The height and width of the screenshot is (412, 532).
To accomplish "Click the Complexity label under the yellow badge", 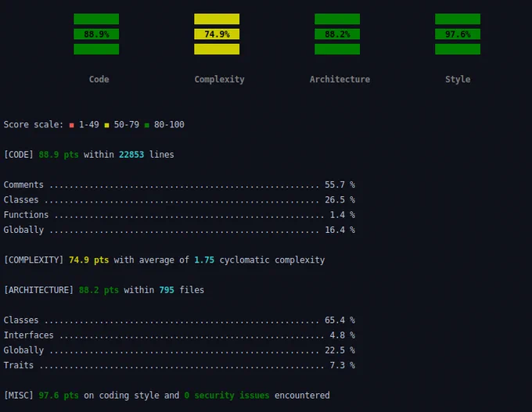I will click(x=219, y=79).
